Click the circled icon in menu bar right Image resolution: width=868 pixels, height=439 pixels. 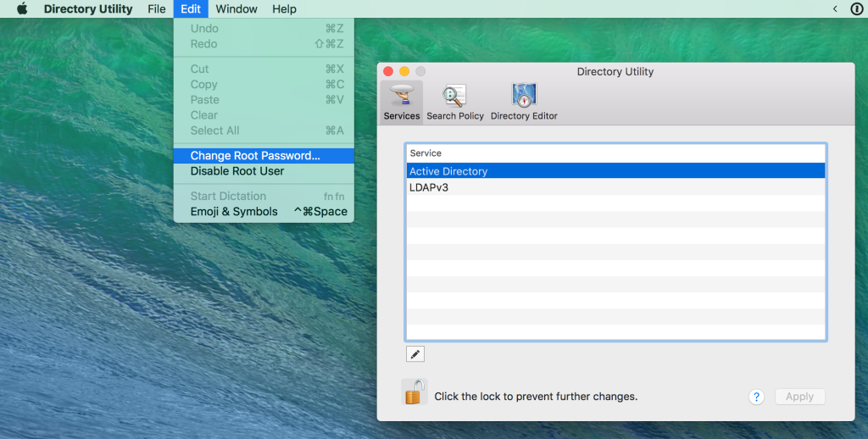coord(856,8)
